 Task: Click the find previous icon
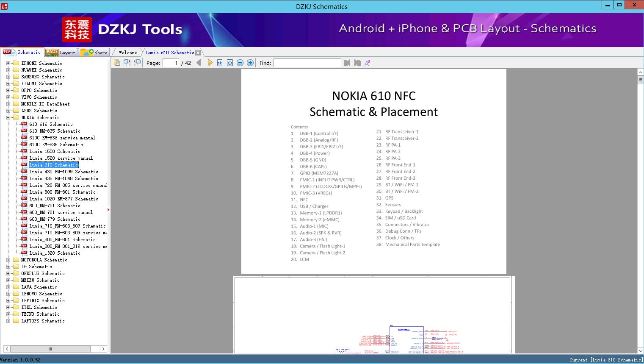click(347, 63)
